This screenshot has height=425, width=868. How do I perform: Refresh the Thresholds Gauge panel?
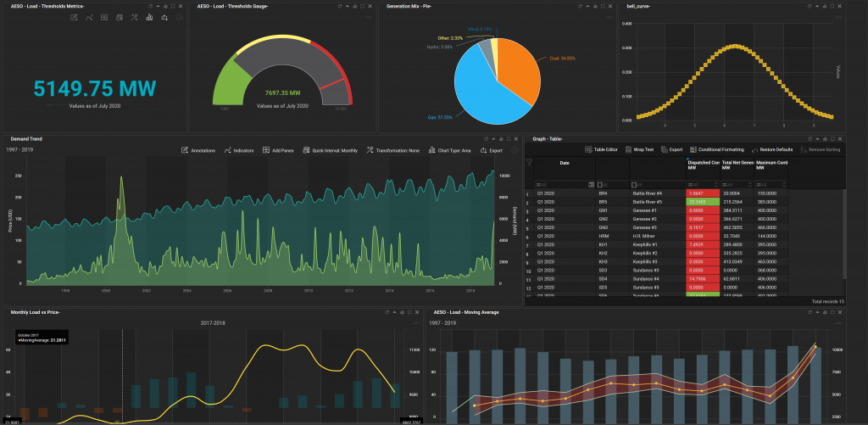click(x=341, y=6)
